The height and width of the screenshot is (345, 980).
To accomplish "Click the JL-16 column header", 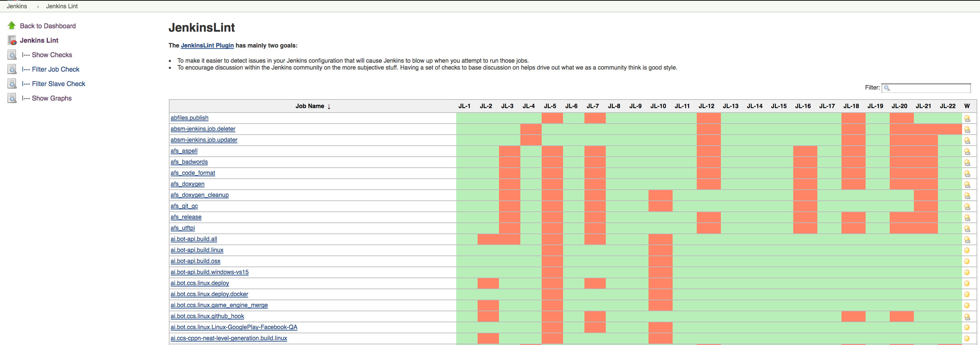I will pos(803,106).
